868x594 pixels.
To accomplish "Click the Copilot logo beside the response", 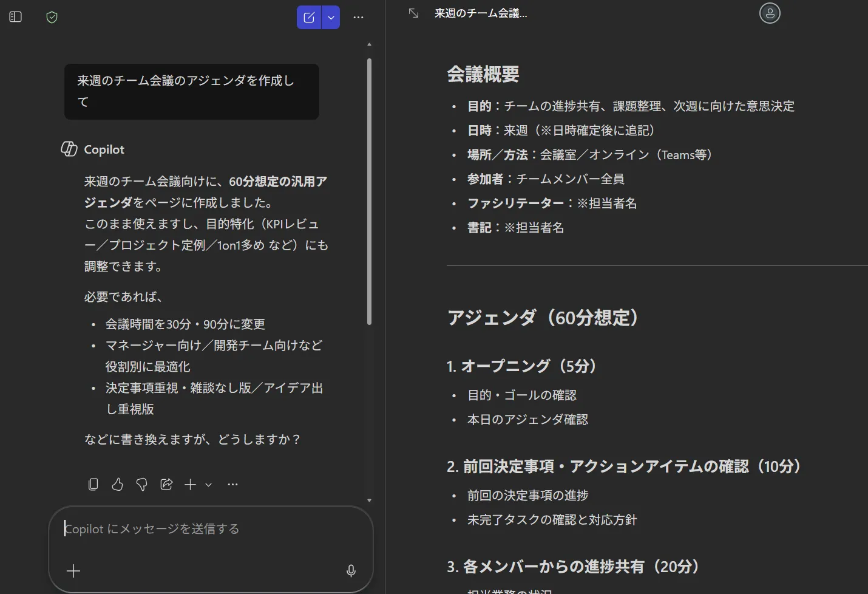I will (x=69, y=149).
